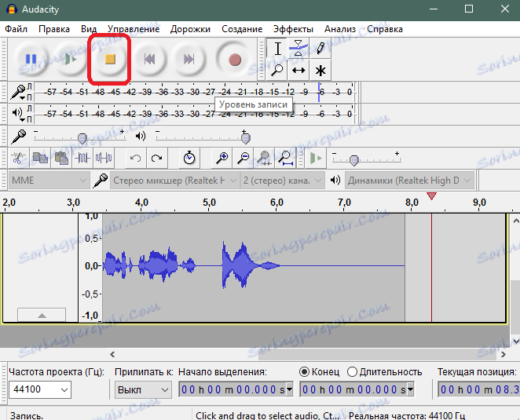
Task: Collapse the track with arrow button
Action: click(42, 315)
